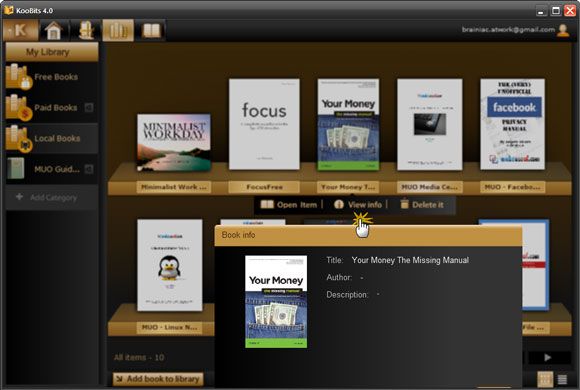Click the 'Your Money T...' shelf label
This screenshot has height=390, width=580.
click(348, 187)
